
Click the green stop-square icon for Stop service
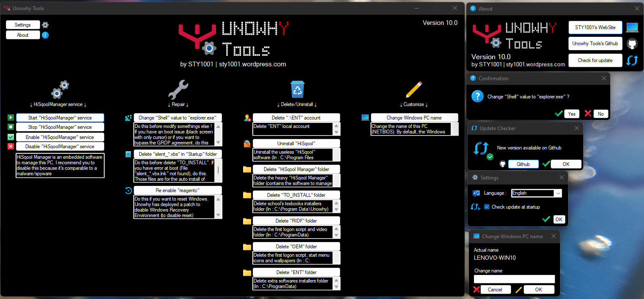pos(11,127)
